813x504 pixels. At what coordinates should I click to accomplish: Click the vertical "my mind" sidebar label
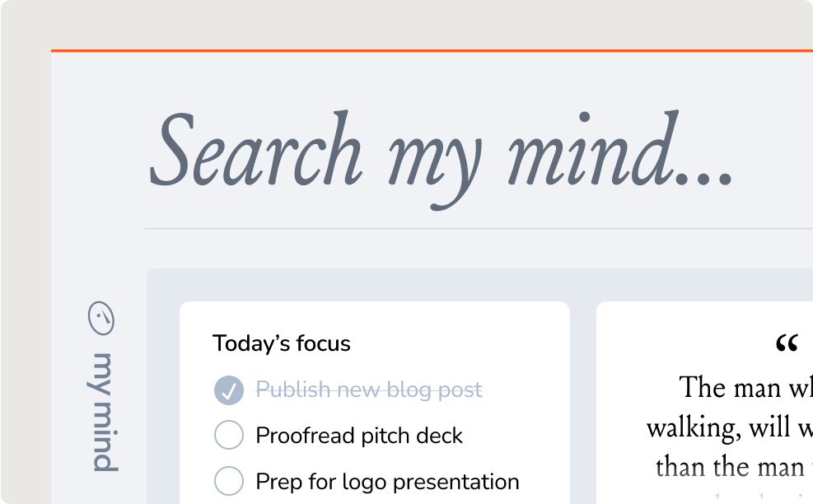coord(104,412)
